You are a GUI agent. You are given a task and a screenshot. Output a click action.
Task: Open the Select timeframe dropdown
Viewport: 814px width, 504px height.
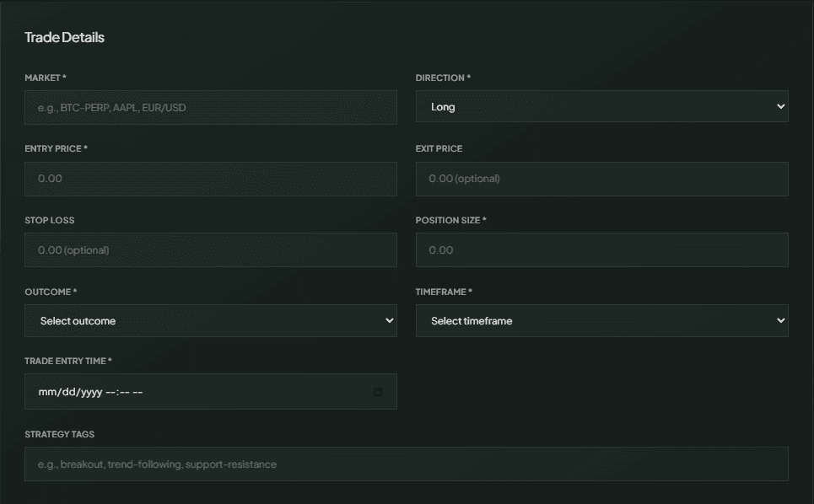click(602, 321)
